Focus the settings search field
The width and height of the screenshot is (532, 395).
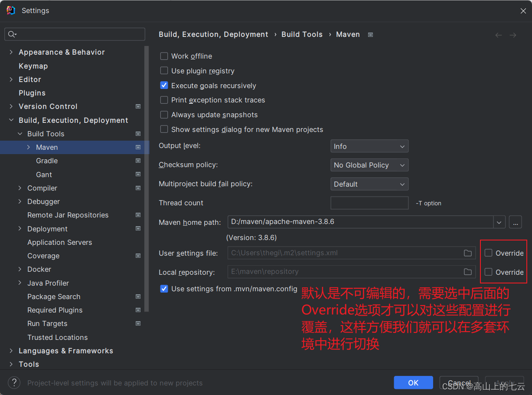75,34
